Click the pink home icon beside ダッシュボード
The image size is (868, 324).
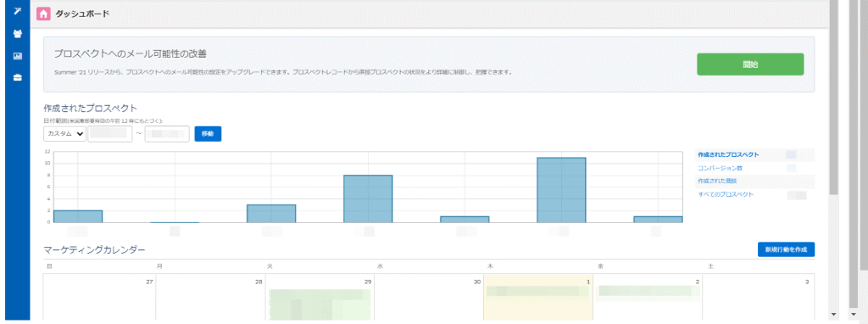click(44, 14)
